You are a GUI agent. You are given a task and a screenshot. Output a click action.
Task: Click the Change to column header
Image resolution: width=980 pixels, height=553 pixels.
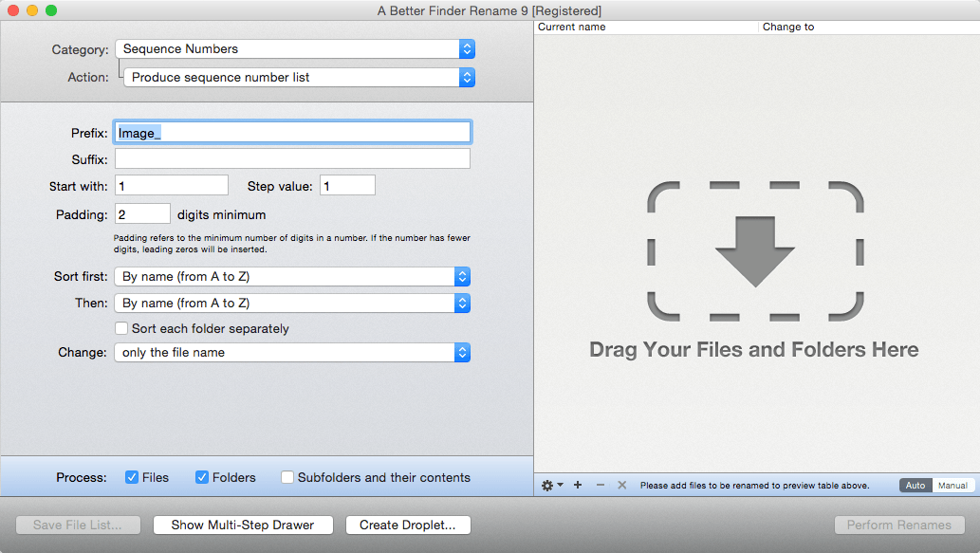(x=869, y=27)
